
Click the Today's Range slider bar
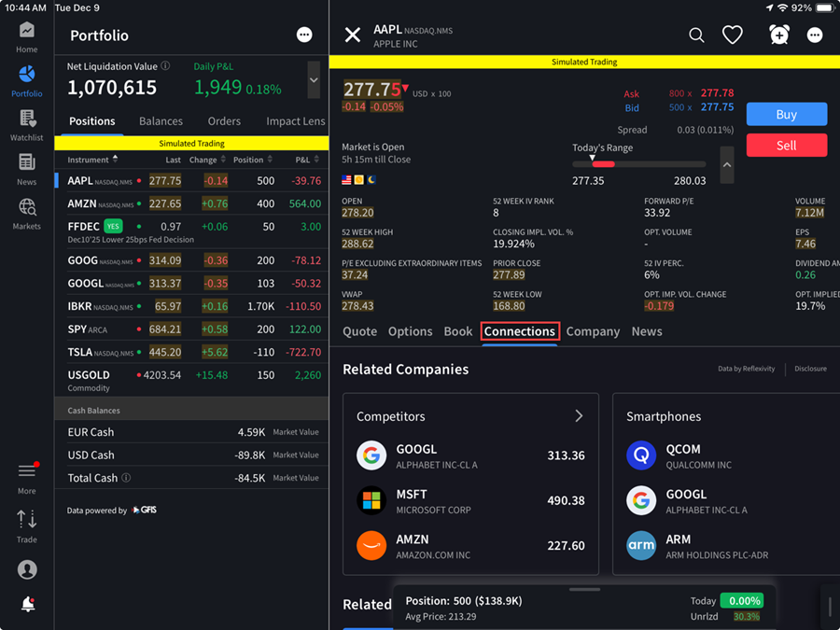click(639, 164)
